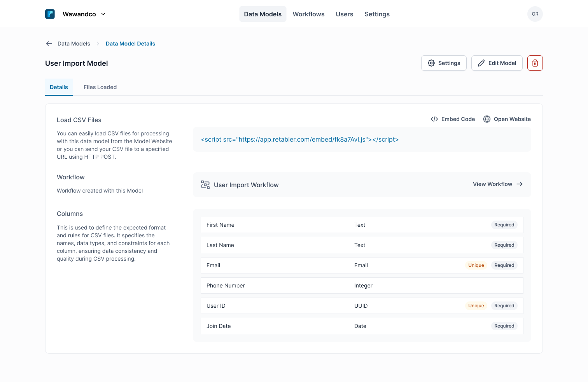Click the embed script code snippet
The height and width of the screenshot is (382, 588).
coord(299,139)
